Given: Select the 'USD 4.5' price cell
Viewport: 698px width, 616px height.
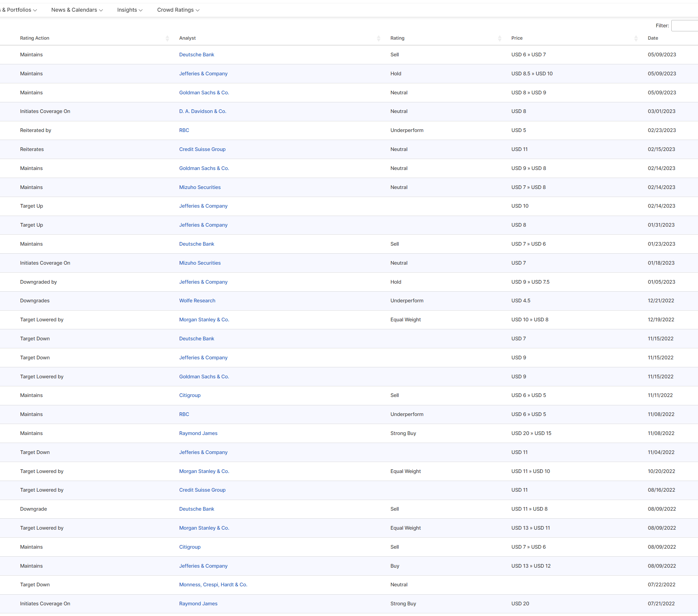Looking at the screenshot, I should [x=520, y=301].
